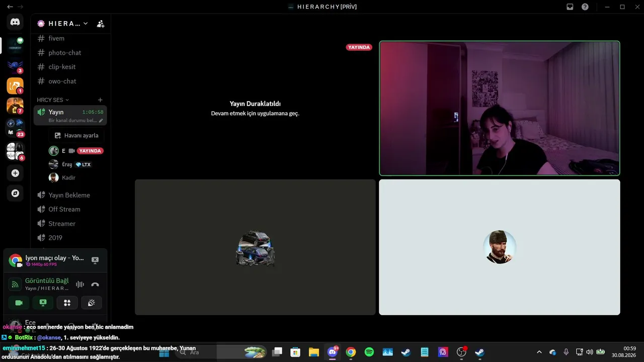The width and height of the screenshot is (644, 362).
Task: Open the server folder with 23 notifications
Action: pyautogui.click(x=15, y=128)
